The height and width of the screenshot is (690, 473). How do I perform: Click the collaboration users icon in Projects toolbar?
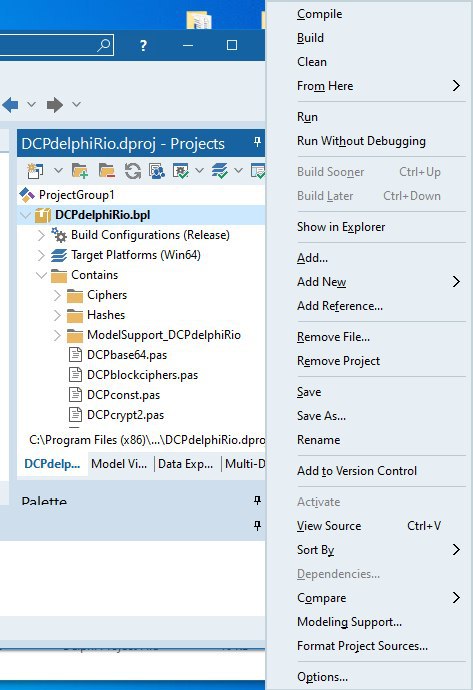pos(157,171)
